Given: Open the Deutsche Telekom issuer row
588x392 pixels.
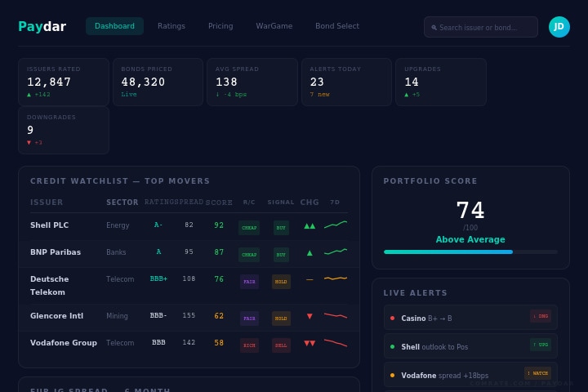Looking at the screenshot, I should pyautogui.click(x=50, y=285).
